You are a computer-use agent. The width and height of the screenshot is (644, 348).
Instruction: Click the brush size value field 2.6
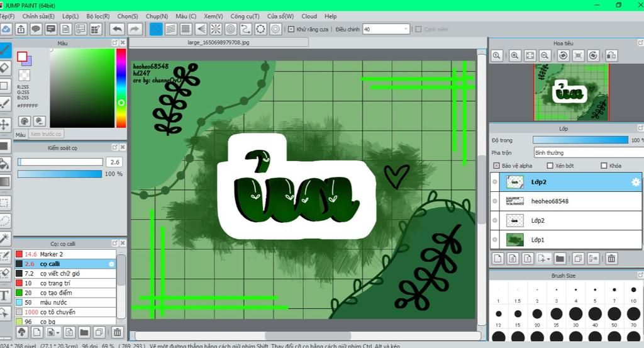[115, 162]
